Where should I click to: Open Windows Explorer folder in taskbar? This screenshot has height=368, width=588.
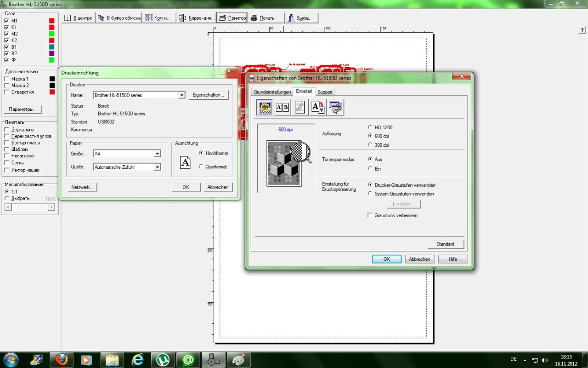coord(112,359)
